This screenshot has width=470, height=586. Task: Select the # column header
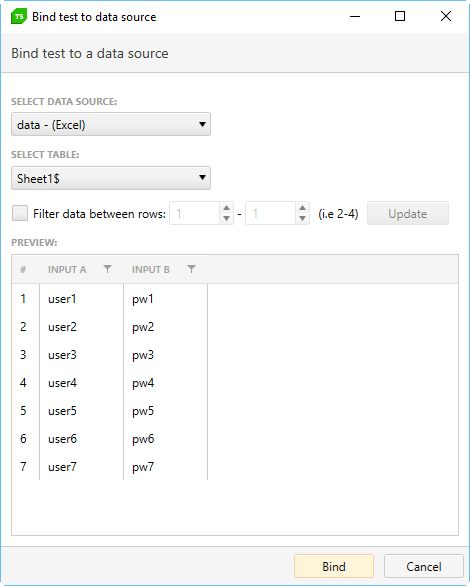pyautogui.click(x=23, y=269)
